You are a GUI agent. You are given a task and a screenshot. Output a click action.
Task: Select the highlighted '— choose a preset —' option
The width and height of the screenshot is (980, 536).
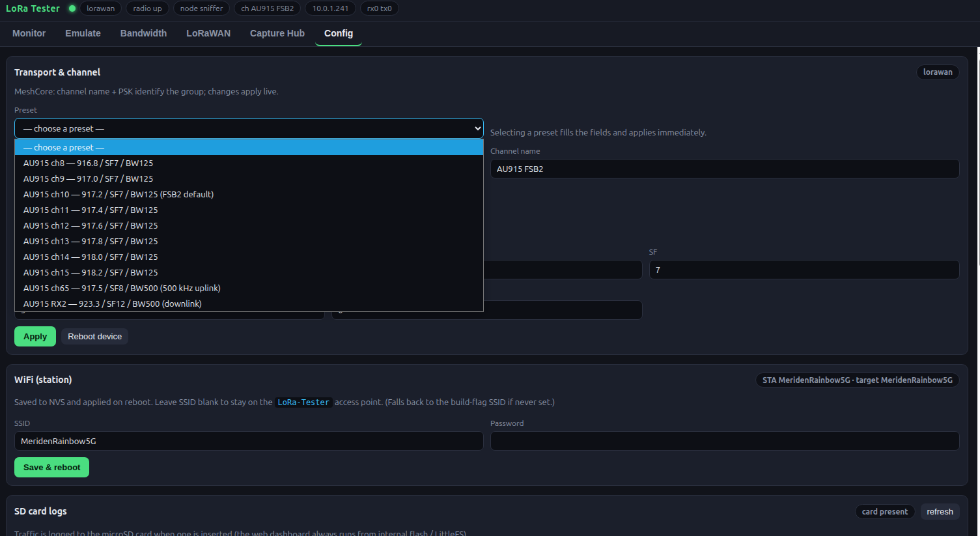click(249, 147)
